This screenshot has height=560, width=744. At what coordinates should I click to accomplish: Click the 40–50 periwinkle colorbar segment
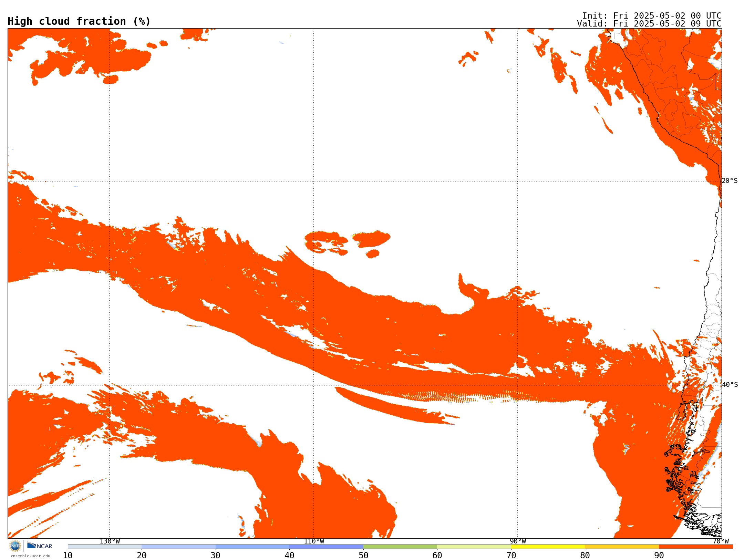[x=326, y=547]
